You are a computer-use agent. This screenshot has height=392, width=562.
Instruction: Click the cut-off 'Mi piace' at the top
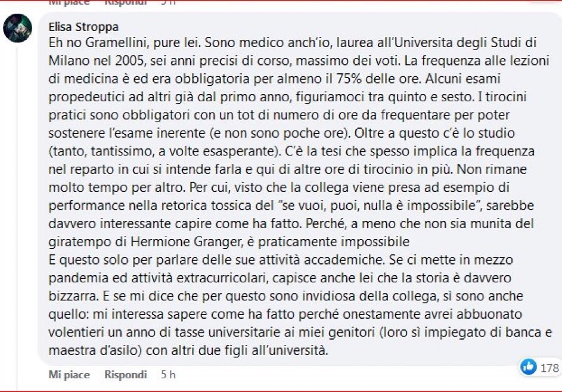69,2
